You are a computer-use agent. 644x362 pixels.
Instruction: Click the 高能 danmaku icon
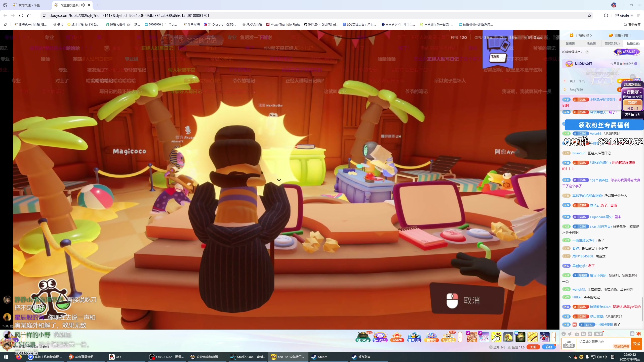tap(599, 334)
